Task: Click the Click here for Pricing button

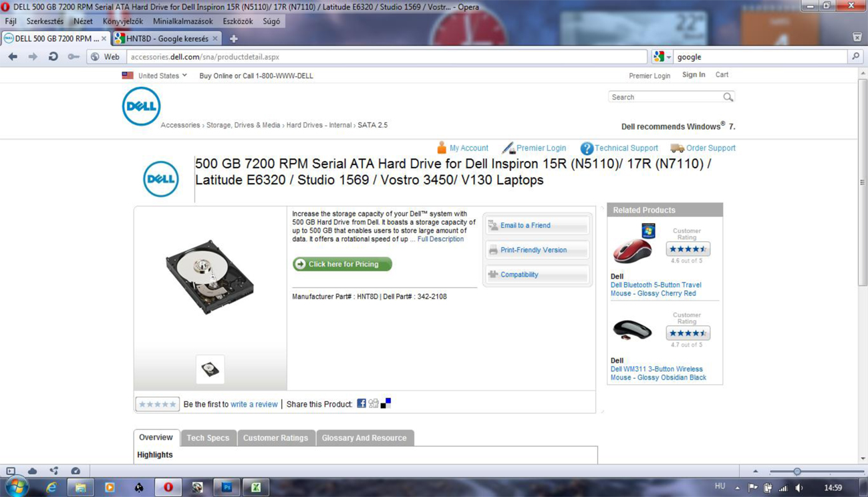Action: pos(342,264)
